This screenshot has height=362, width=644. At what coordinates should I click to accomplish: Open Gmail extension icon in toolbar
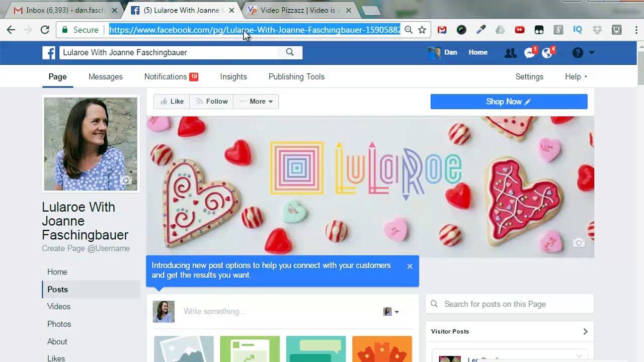442,30
